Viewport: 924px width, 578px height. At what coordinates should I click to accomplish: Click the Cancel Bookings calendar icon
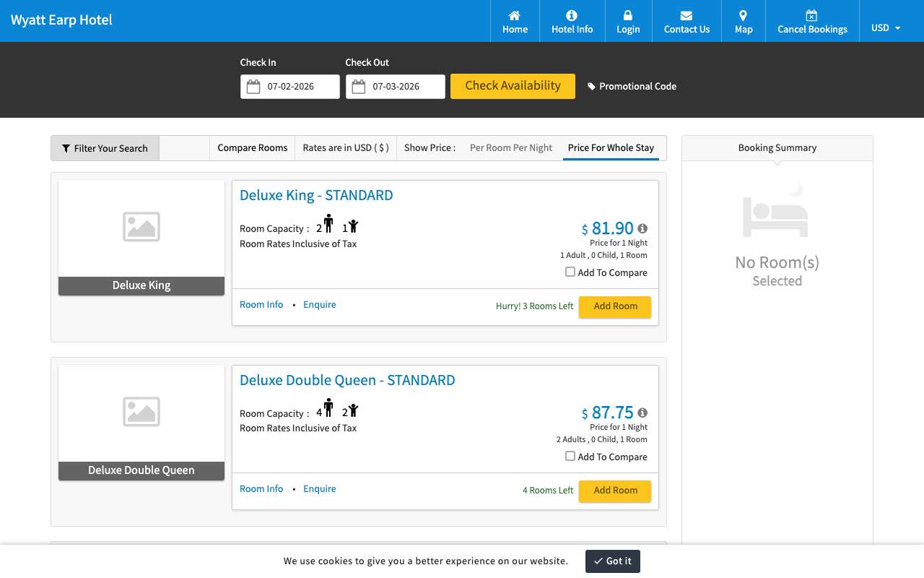[811, 15]
